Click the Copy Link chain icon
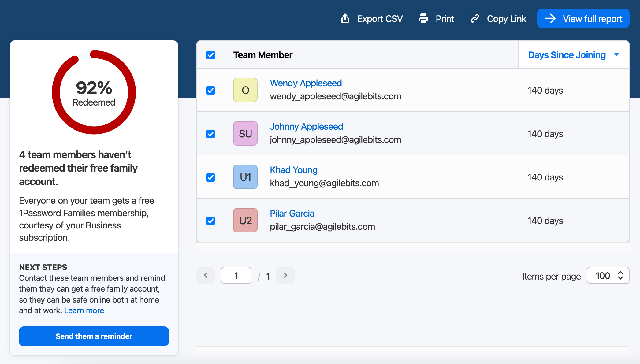Viewport: 640px width, 364px height. (475, 18)
